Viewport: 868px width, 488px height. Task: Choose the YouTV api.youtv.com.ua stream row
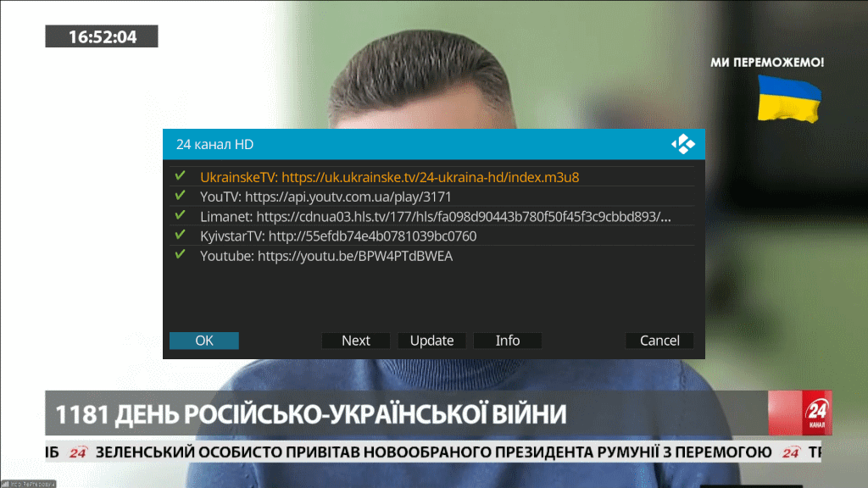click(x=431, y=197)
